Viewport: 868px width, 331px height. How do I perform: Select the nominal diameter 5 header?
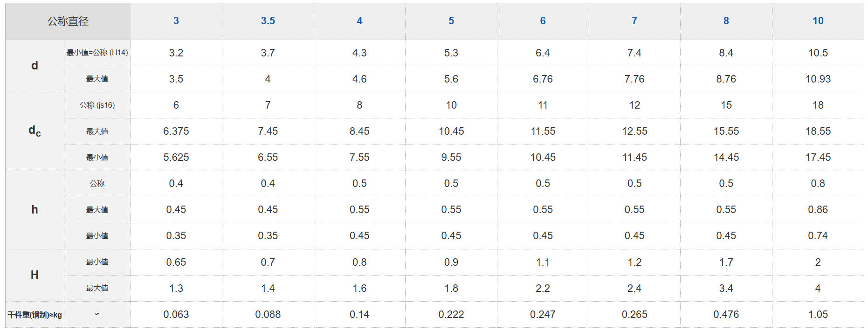click(x=451, y=21)
